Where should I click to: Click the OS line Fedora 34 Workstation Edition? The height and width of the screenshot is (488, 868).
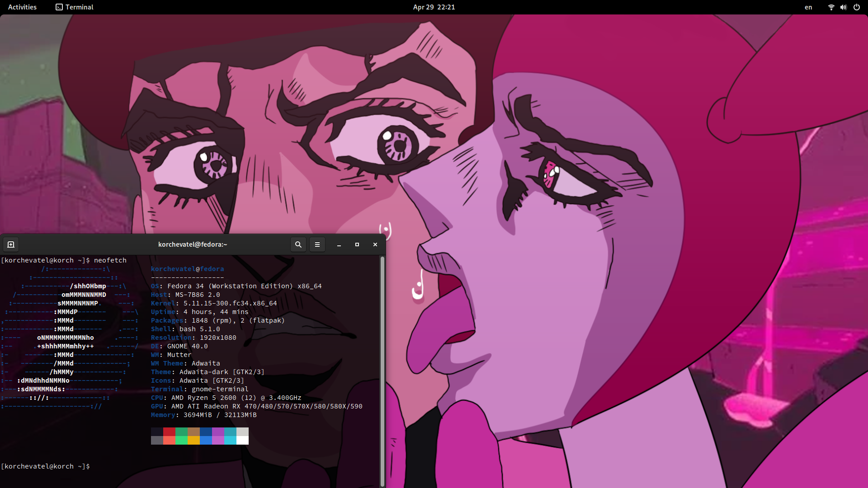236,286
